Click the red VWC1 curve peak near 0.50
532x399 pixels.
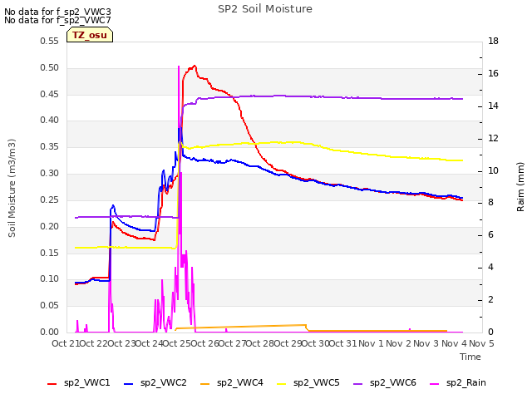click(195, 66)
